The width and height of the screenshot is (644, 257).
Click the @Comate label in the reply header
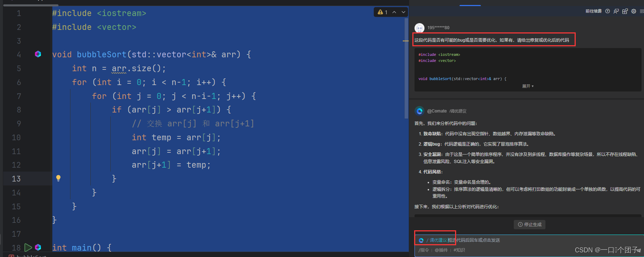tap(437, 111)
